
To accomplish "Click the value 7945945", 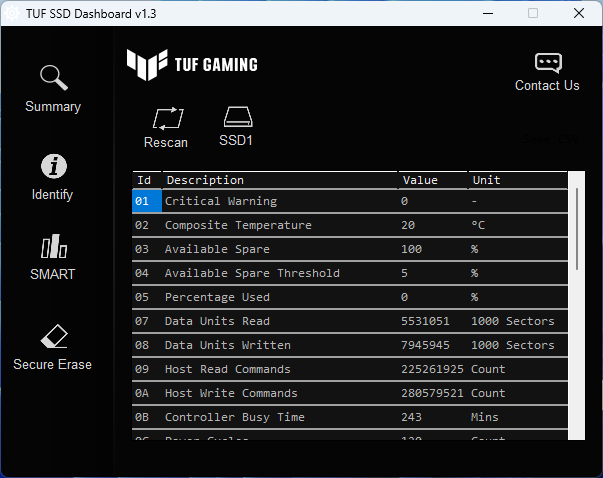I will click(x=425, y=345).
